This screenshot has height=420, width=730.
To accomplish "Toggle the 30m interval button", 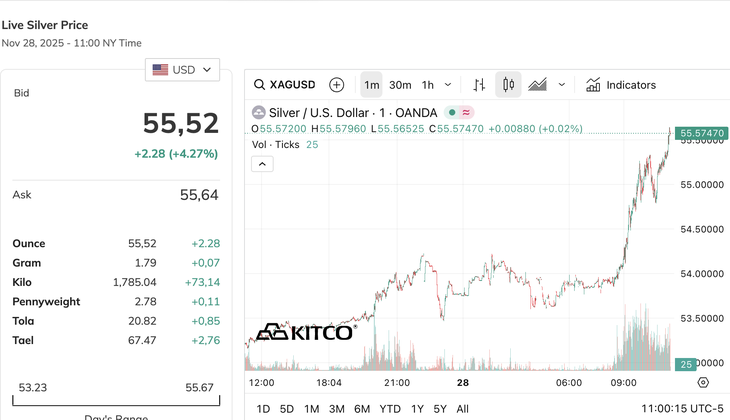I will pyautogui.click(x=400, y=85).
